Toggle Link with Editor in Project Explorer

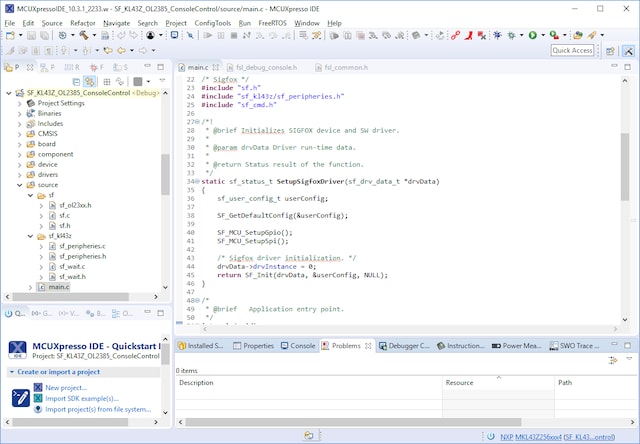coord(90,81)
